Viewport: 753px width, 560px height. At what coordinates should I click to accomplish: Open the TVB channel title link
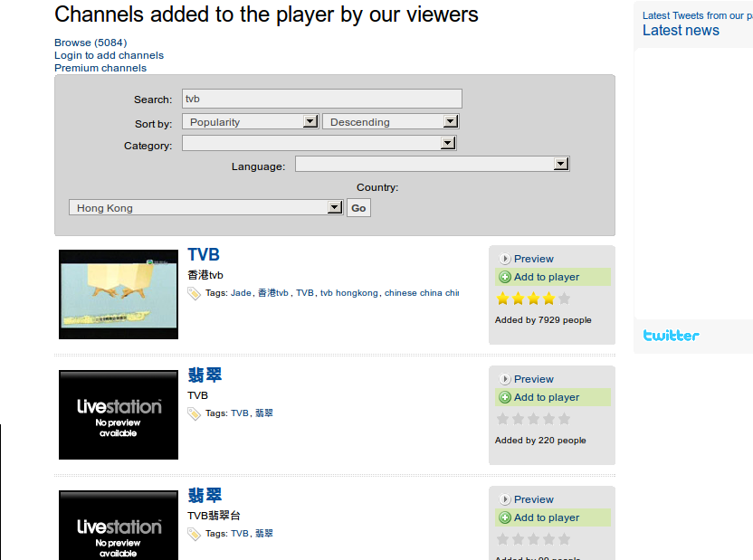pos(204,254)
